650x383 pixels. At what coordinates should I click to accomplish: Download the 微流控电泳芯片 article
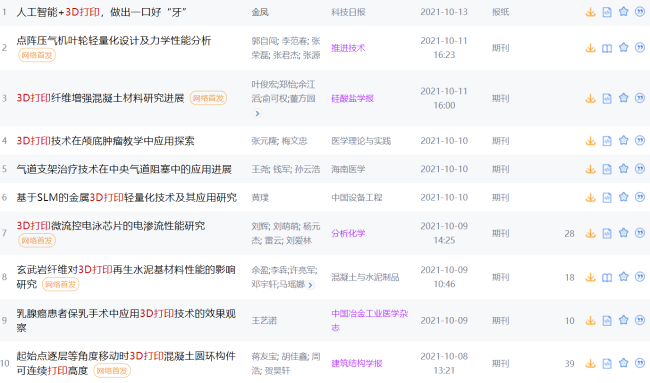click(x=590, y=233)
